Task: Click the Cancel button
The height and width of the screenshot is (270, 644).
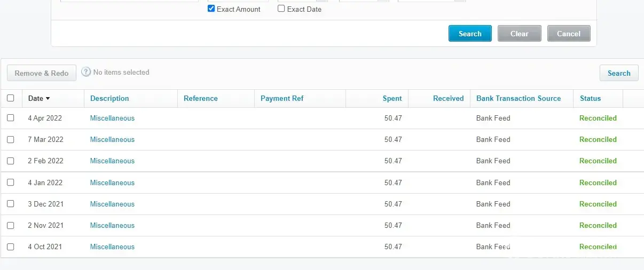Action: [569, 34]
